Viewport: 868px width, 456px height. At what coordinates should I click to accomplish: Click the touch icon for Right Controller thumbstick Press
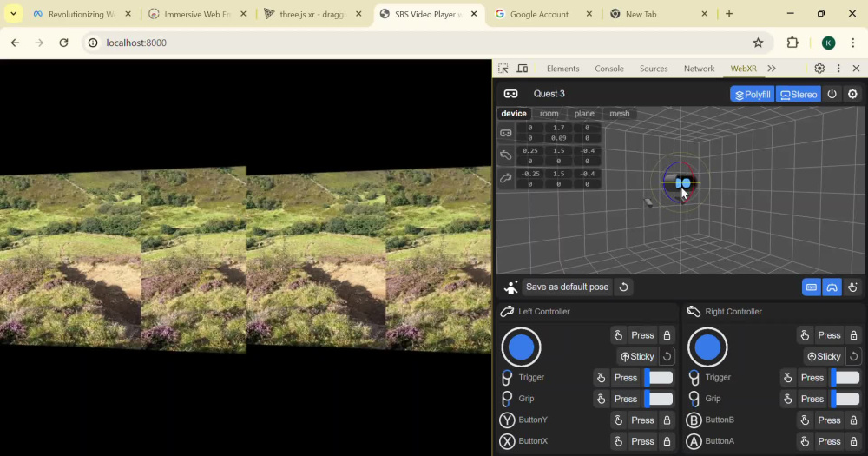[x=805, y=335]
